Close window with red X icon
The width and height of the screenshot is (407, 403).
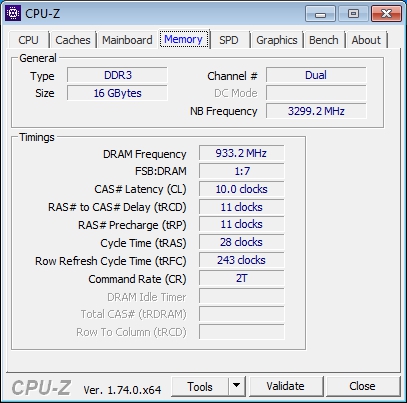[x=386, y=14]
